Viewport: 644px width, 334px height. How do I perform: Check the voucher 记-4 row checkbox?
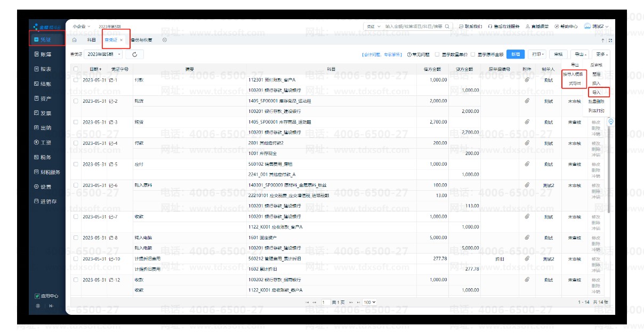tap(76, 143)
